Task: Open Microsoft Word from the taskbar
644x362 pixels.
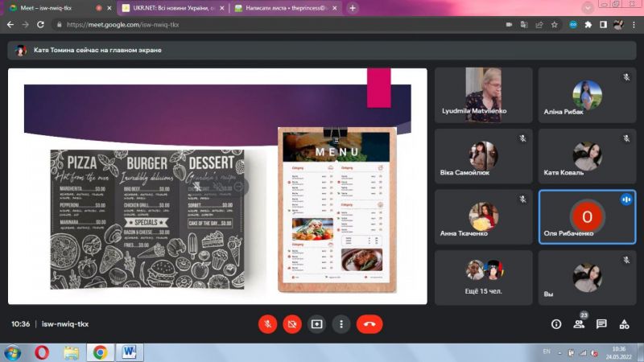Action: tap(129, 352)
